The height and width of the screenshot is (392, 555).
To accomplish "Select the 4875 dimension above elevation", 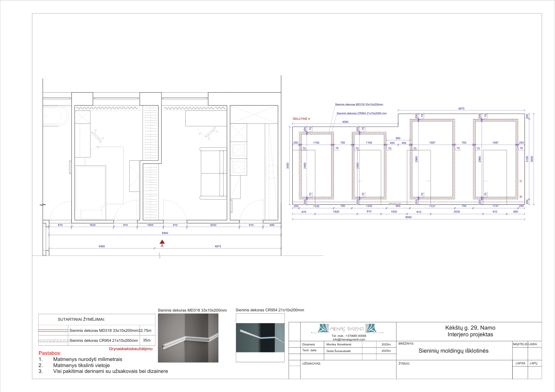I will (x=461, y=109).
